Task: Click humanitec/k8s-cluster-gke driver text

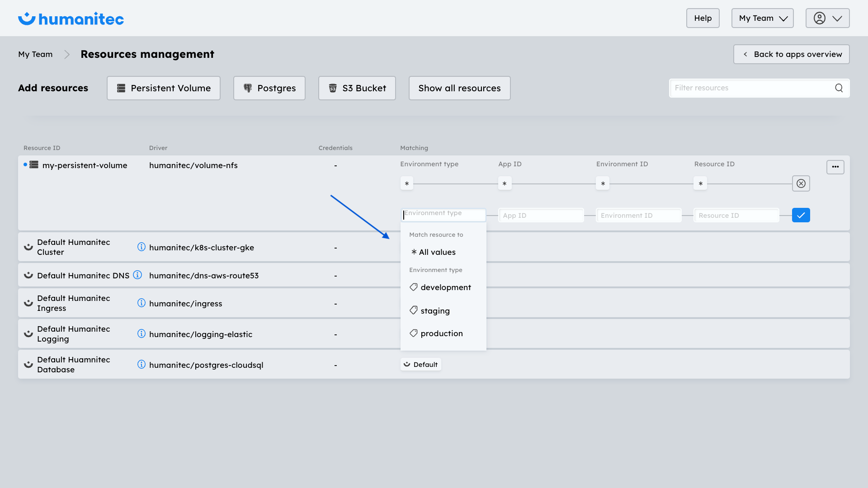Action: 202,248
